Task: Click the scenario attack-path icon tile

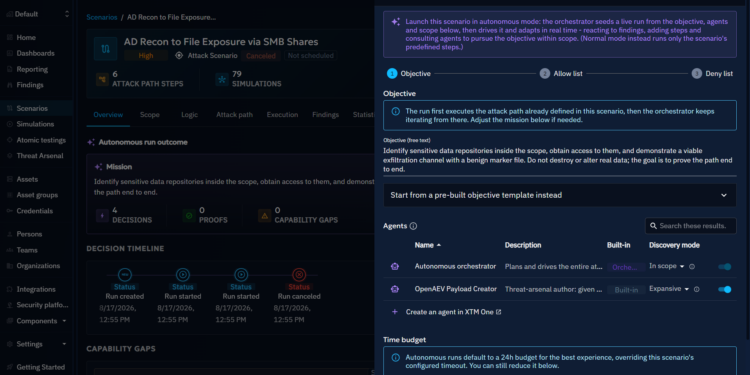Action: (x=105, y=49)
